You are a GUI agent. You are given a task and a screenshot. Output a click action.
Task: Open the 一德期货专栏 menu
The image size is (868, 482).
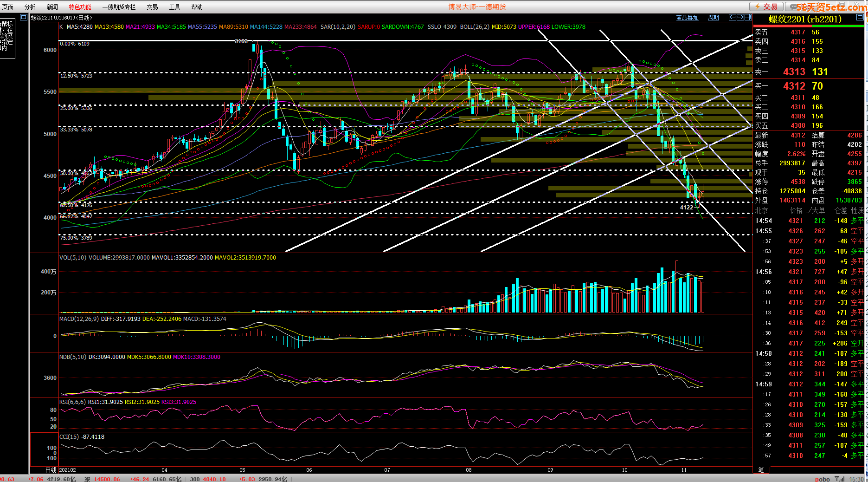pyautogui.click(x=119, y=7)
